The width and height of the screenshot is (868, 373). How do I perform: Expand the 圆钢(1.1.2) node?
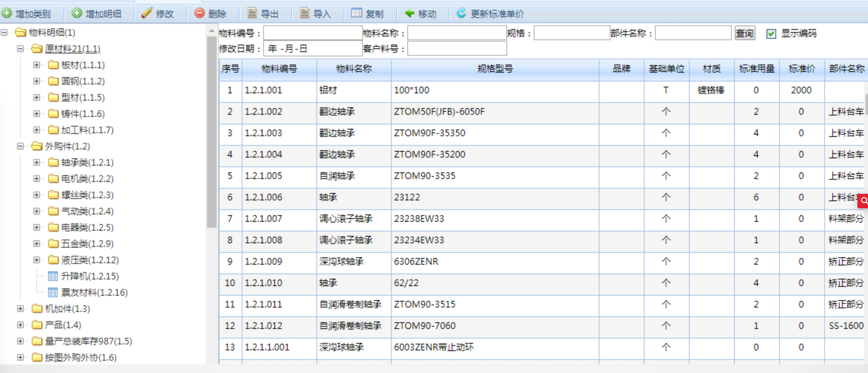click(37, 81)
